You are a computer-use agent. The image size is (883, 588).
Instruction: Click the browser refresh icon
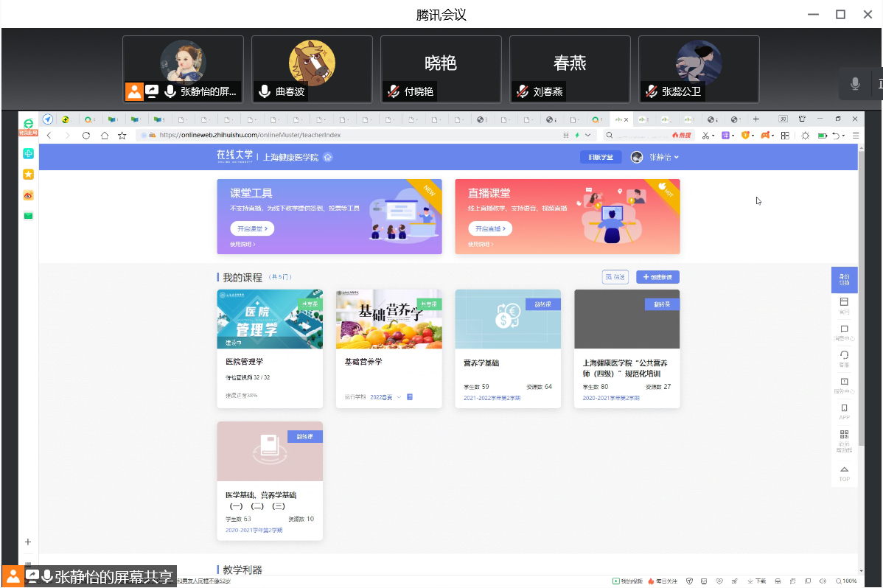(86, 136)
